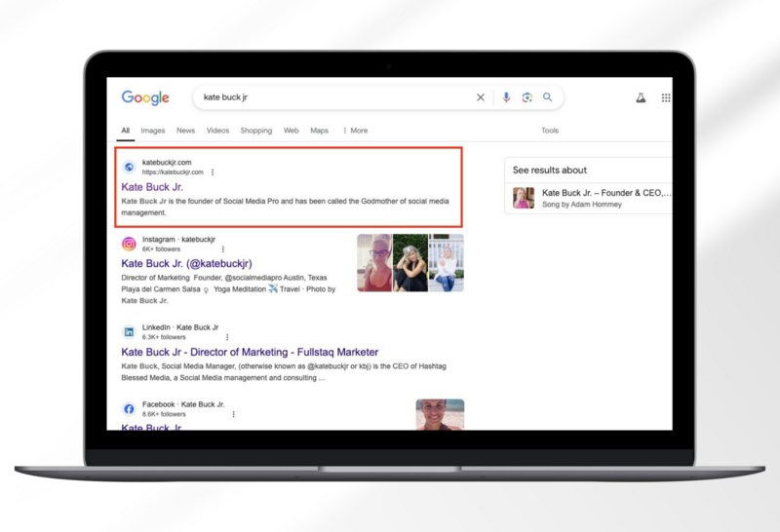Open options menu for katebuckjr.com result
Screen dimensions: 780x532
213,172
